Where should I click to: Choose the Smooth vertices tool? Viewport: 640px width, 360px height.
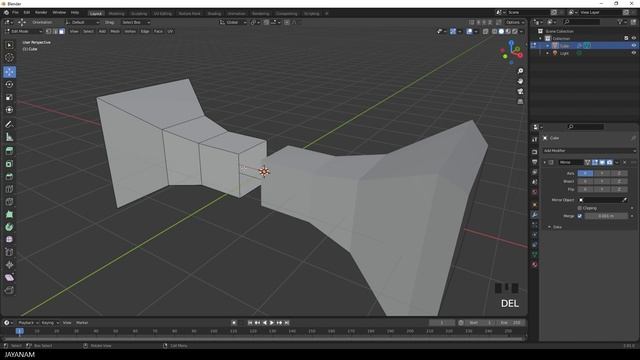tap(9, 240)
